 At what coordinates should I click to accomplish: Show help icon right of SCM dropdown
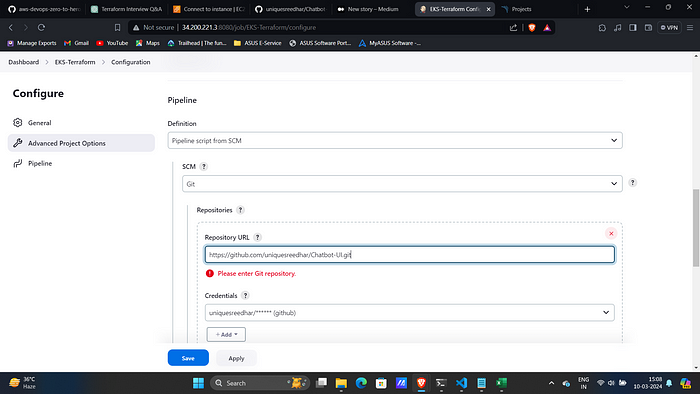click(x=633, y=182)
